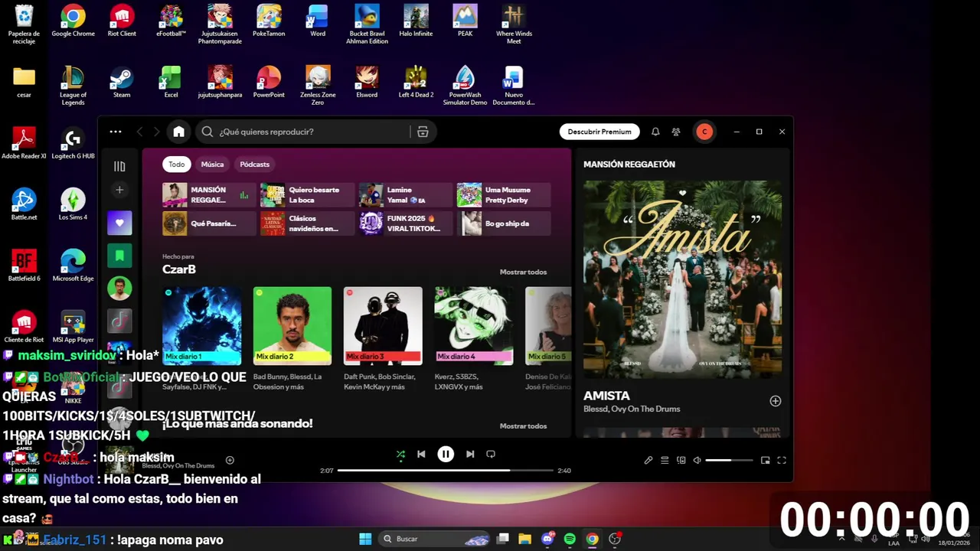This screenshot has width=980, height=551.
Task: Click Descubrir Premium button
Action: click(599, 132)
